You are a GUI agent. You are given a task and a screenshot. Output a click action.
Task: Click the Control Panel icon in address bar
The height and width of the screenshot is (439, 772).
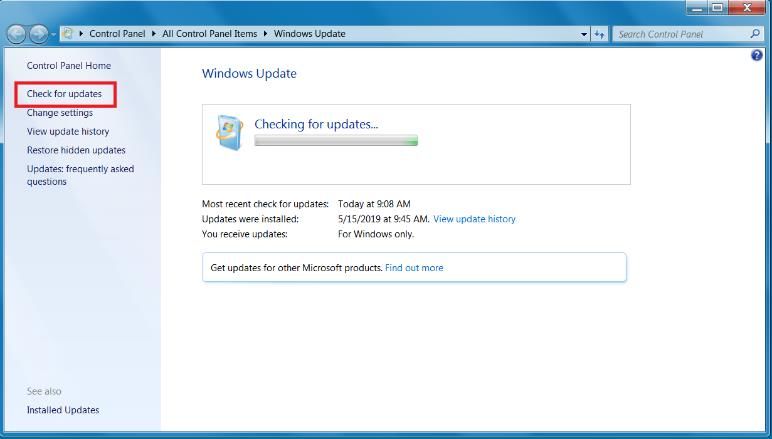pos(68,33)
